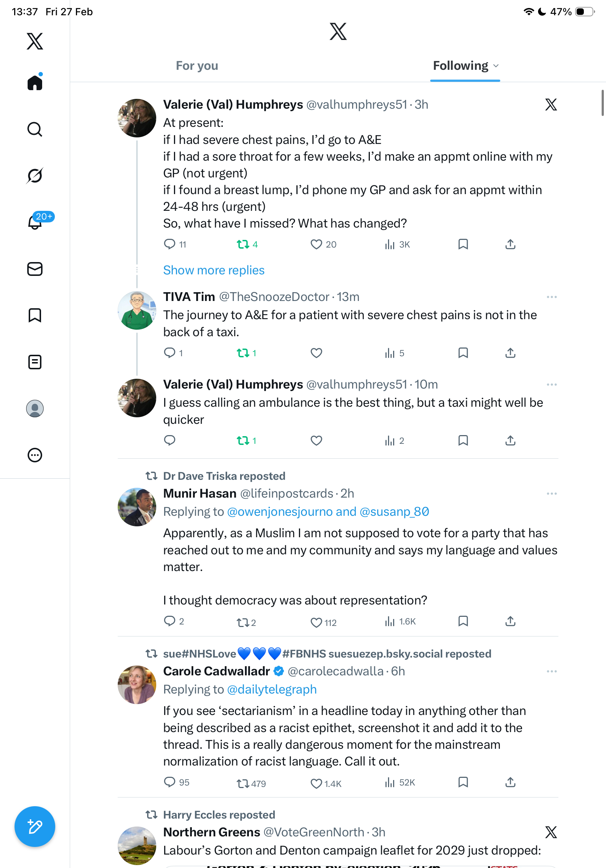
Task: Switch to the For you tab
Action: click(197, 66)
